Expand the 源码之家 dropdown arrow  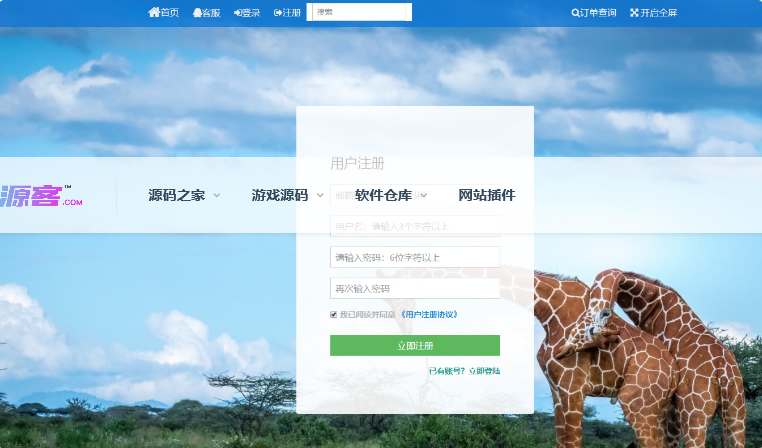pyautogui.click(x=217, y=195)
